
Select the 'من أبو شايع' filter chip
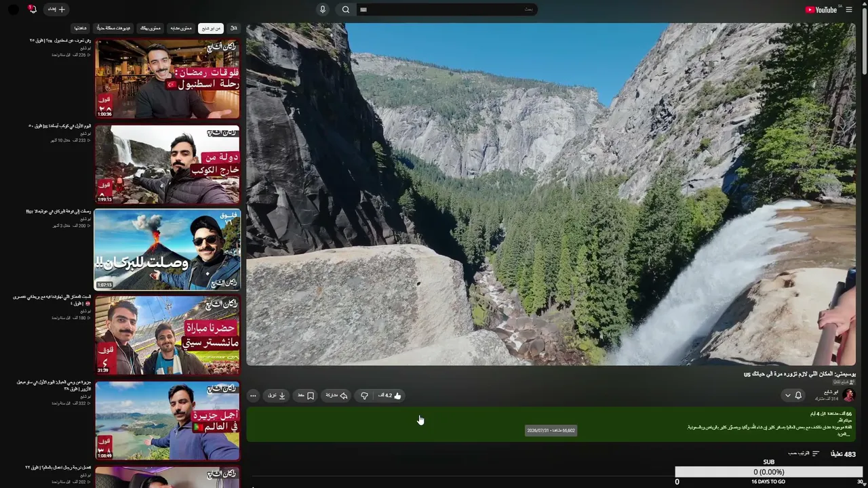pyautogui.click(x=210, y=28)
